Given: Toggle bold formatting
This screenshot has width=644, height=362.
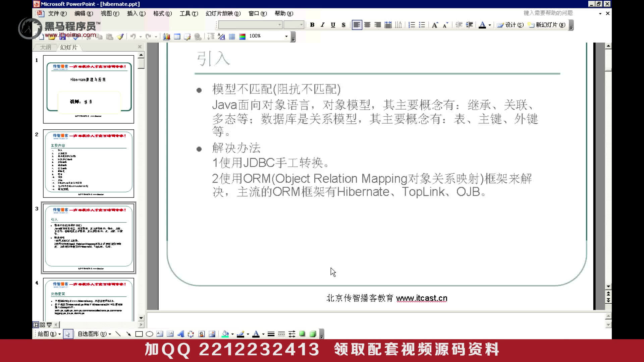Looking at the screenshot, I should [312, 25].
